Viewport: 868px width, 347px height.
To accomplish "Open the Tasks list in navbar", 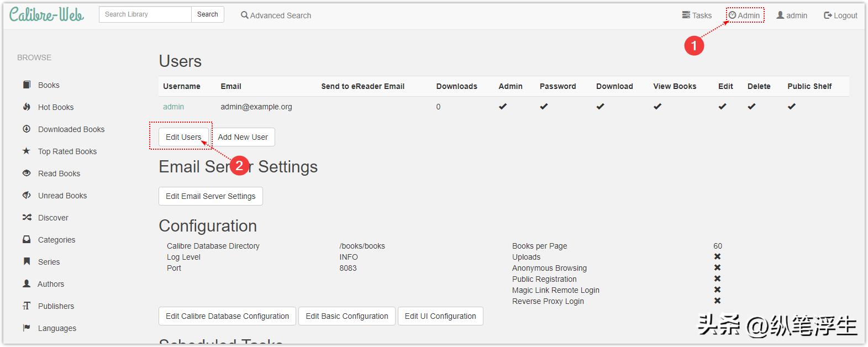I will [697, 15].
